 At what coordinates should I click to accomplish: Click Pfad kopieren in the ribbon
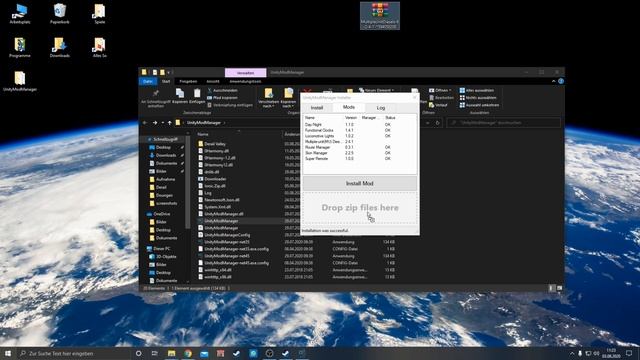222,98
